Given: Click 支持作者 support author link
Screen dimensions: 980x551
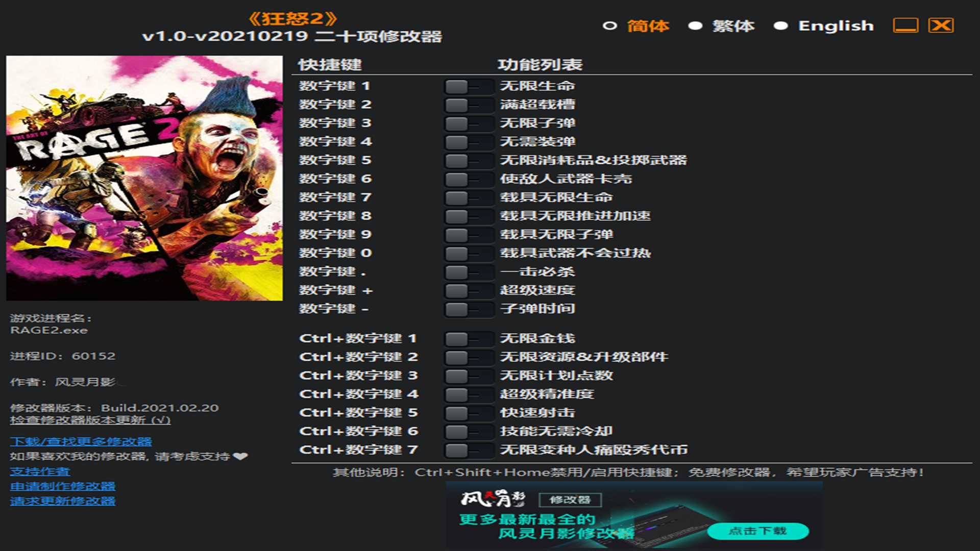Looking at the screenshot, I should tap(40, 472).
